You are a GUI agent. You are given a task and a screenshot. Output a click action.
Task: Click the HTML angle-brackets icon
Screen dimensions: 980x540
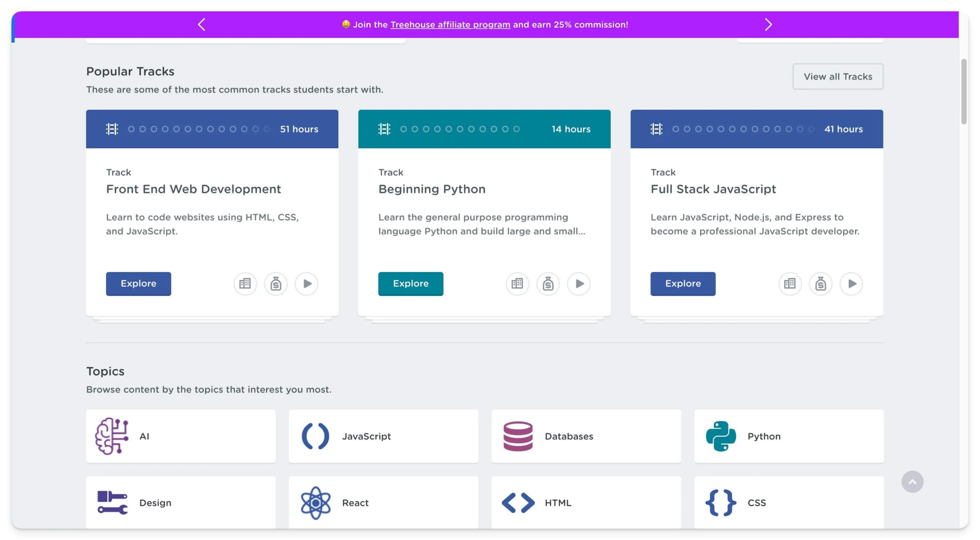pos(518,502)
